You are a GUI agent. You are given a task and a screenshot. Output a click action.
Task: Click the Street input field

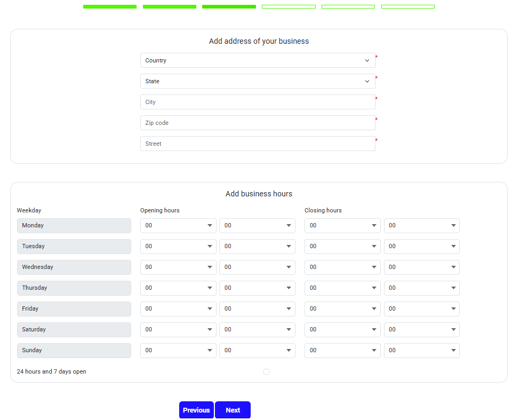click(x=258, y=144)
